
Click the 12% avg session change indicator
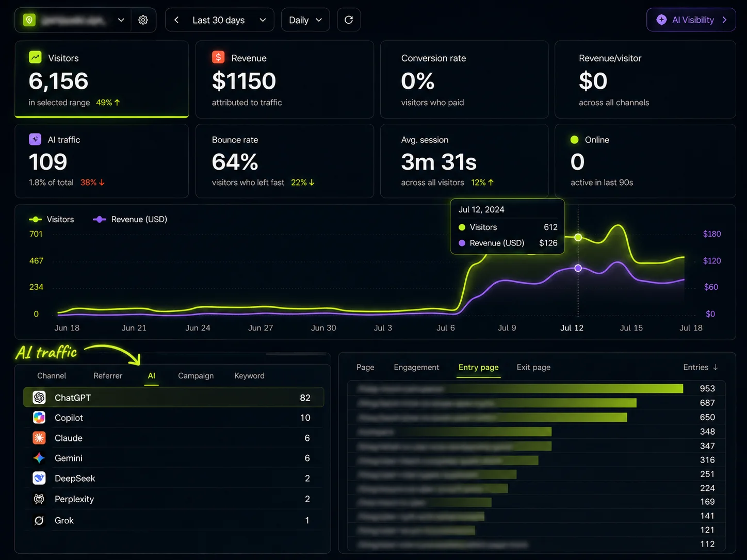coord(482,183)
